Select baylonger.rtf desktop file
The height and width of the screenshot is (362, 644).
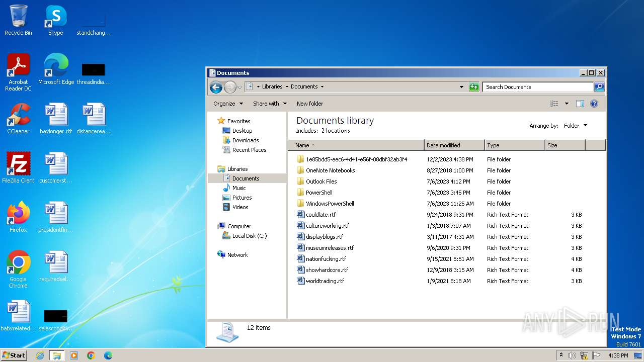click(56, 119)
